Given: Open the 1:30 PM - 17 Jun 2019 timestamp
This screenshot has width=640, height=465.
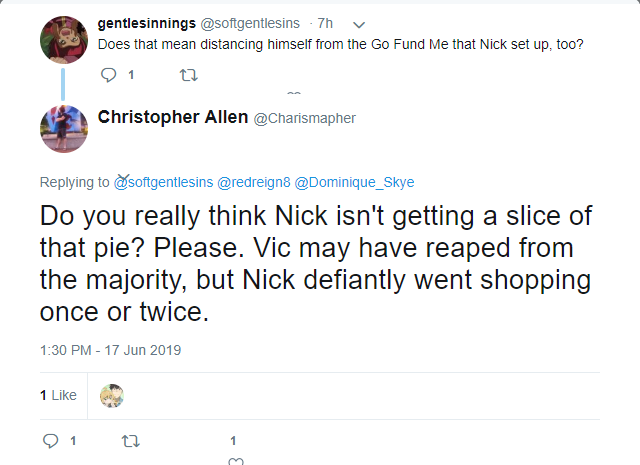Looking at the screenshot, I should (x=111, y=350).
